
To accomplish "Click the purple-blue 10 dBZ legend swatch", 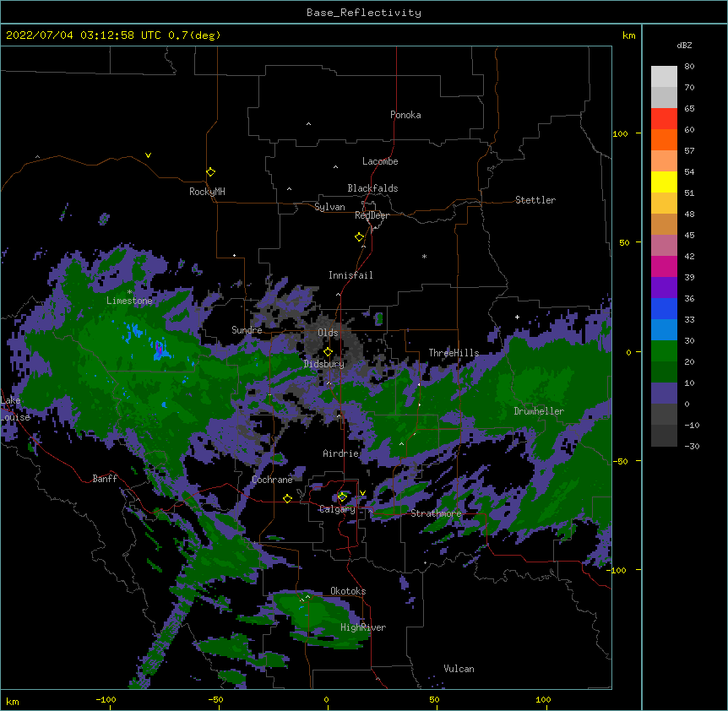I will [x=664, y=393].
